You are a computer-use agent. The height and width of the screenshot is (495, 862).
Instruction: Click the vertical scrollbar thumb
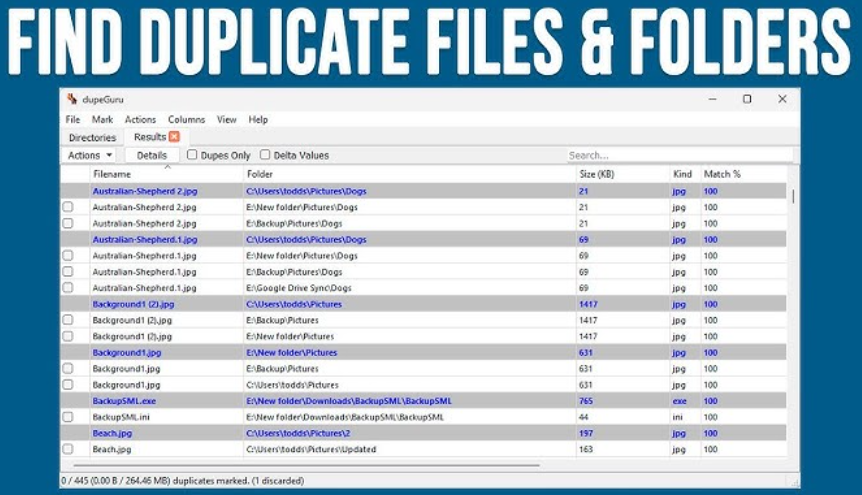coord(793,196)
